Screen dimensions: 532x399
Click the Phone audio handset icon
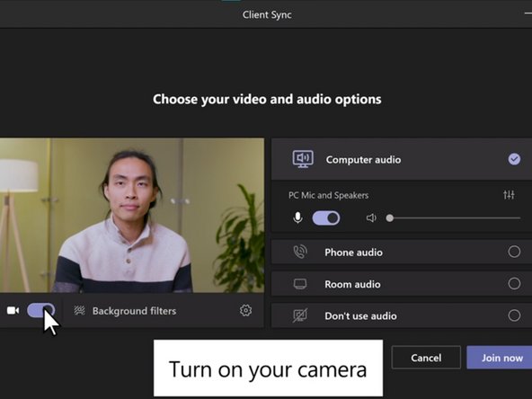(x=300, y=252)
